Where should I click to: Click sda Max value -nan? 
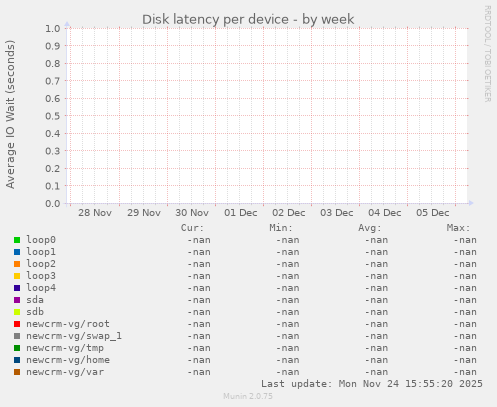click(x=465, y=300)
